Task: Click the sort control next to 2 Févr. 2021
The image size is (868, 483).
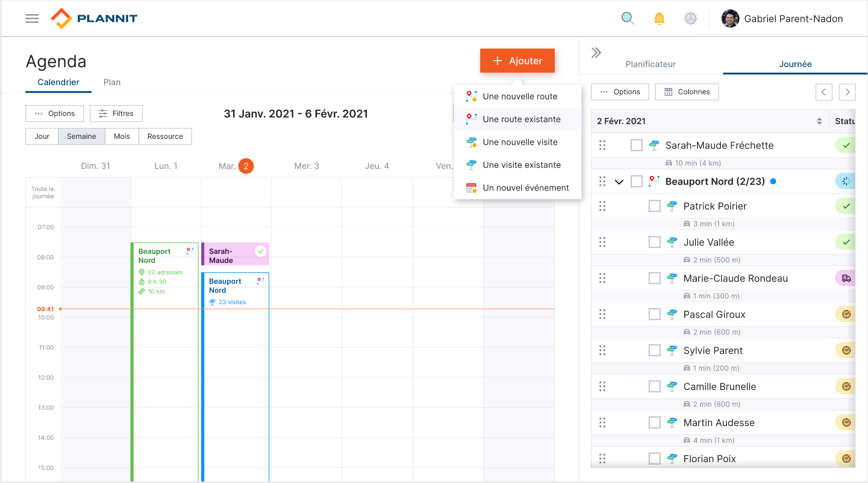Action: coord(820,121)
